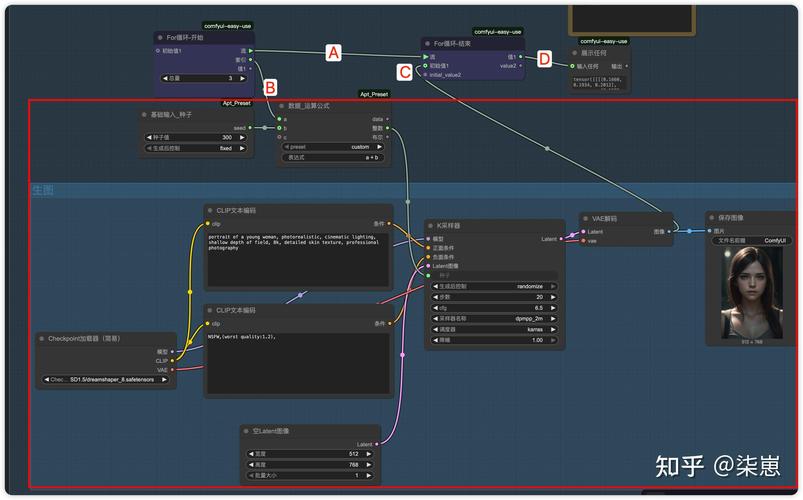Click the generated woman portrait preview
803x500 pixels.
(752, 293)
